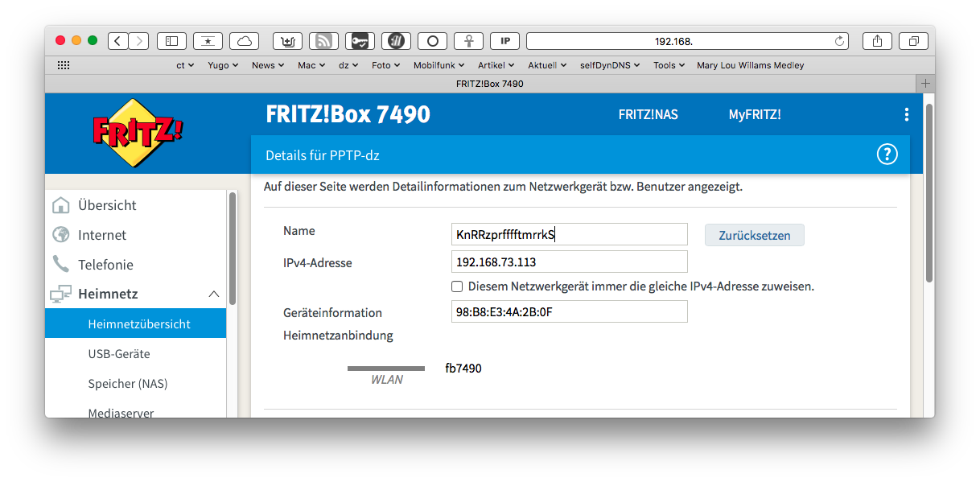Click the IPv4-Adresse input field

[570, 262]
